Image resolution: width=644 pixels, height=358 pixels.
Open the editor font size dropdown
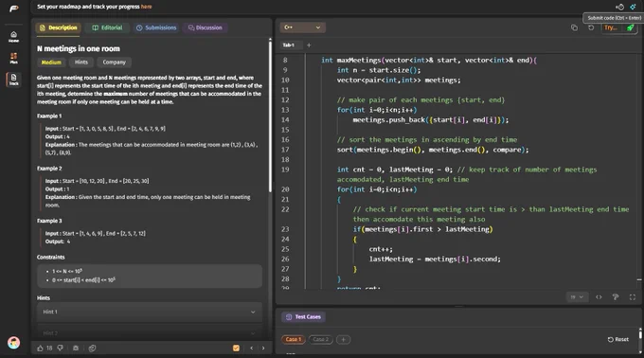[x=577, y=296]
